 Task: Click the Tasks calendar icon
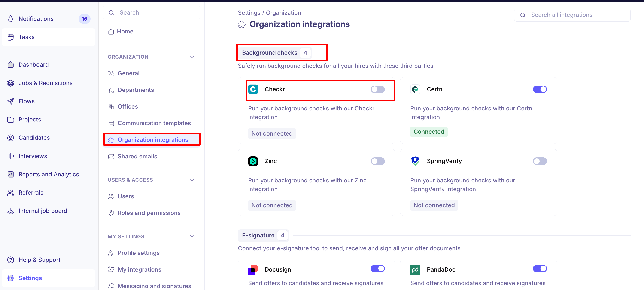pyautogui.click(x=10, y=37)
